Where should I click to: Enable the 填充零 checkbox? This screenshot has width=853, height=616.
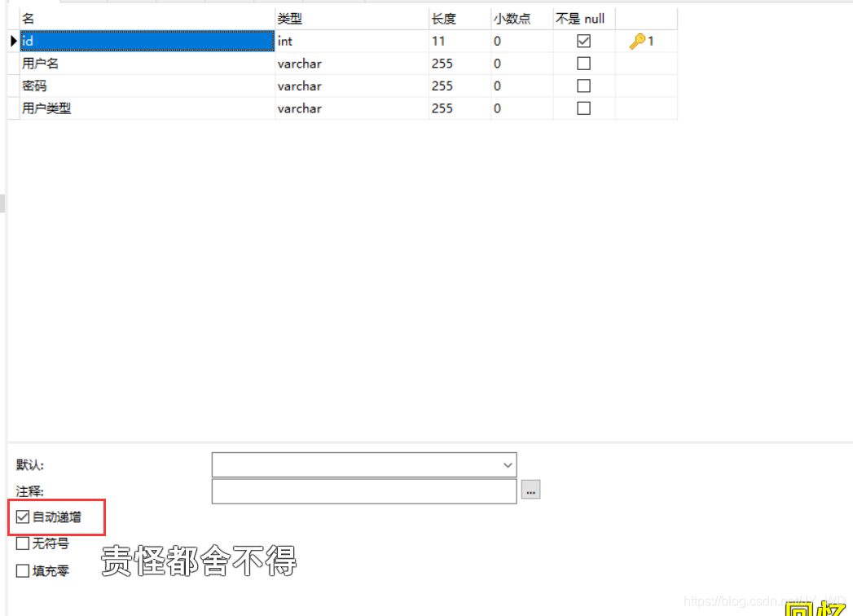(21, 570)
